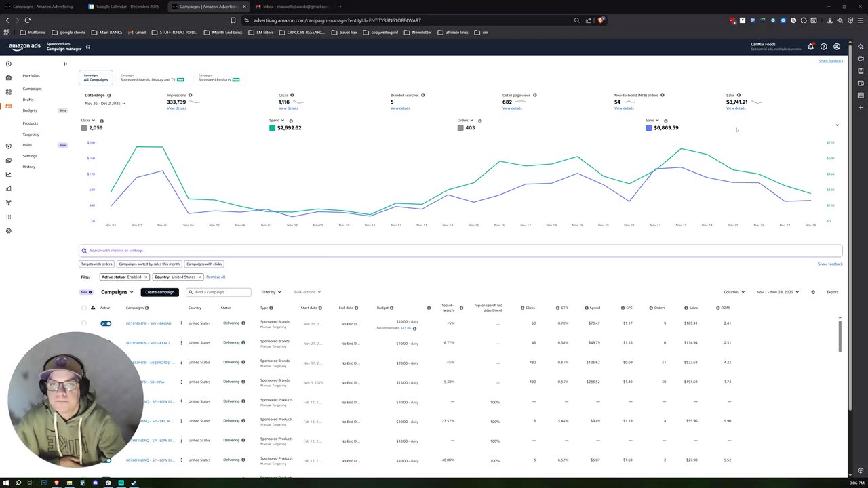Image resolution: width=868 pixels, height=488 pixels.
Task: Open Budgets in the left navigation
Action: pyautogui.click(x=30, y=110)
